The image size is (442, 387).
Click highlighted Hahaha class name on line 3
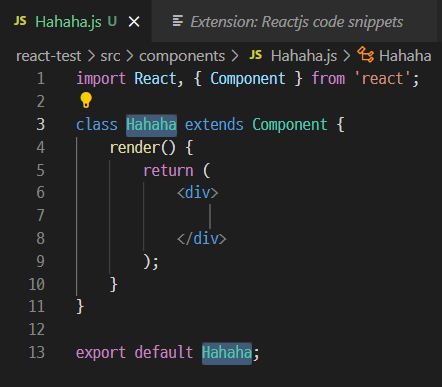[x=151, y=125]
